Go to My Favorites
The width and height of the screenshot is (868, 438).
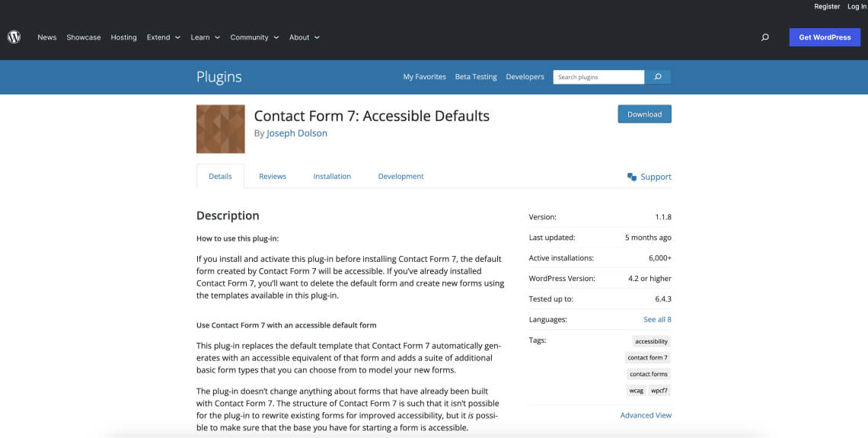(x=424, y=77)
